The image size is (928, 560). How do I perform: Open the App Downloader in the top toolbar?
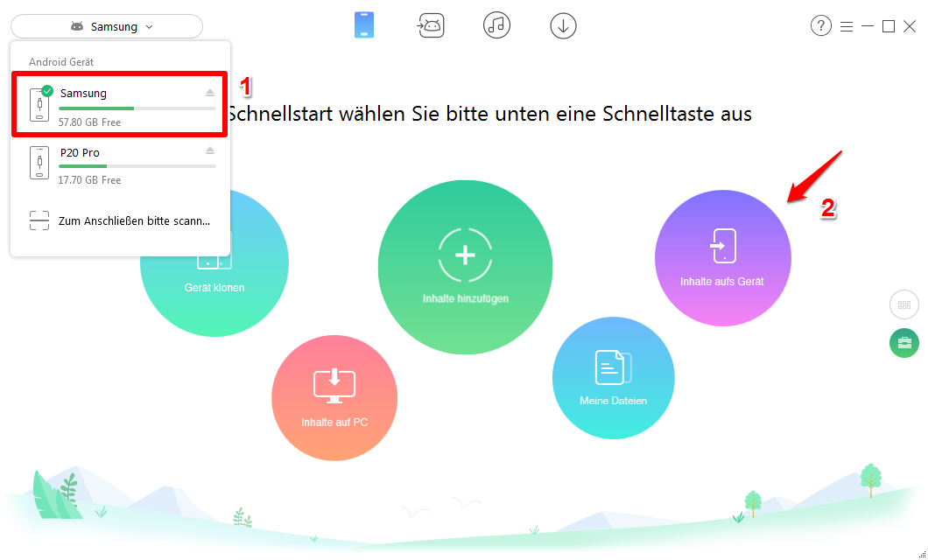pyautogui.click(x=431, y=25)
